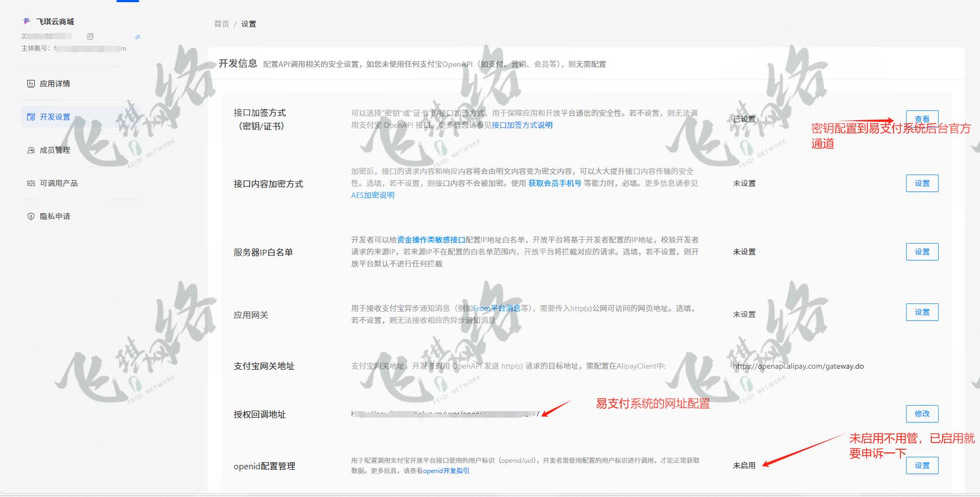Go to 可调用产品 menu item
This screenshot has height=497, width=980.
point(81,183)
